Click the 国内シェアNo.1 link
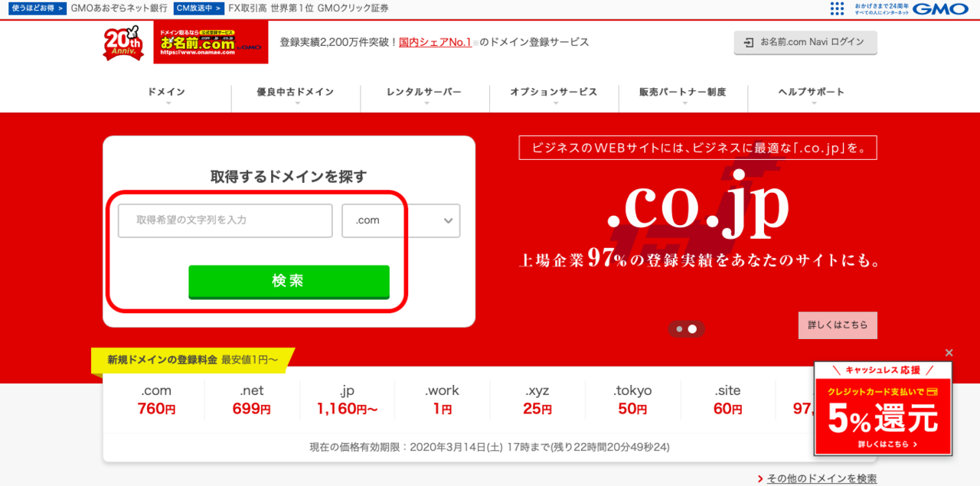This screenshot has height=486, width=980. point(435,42)
